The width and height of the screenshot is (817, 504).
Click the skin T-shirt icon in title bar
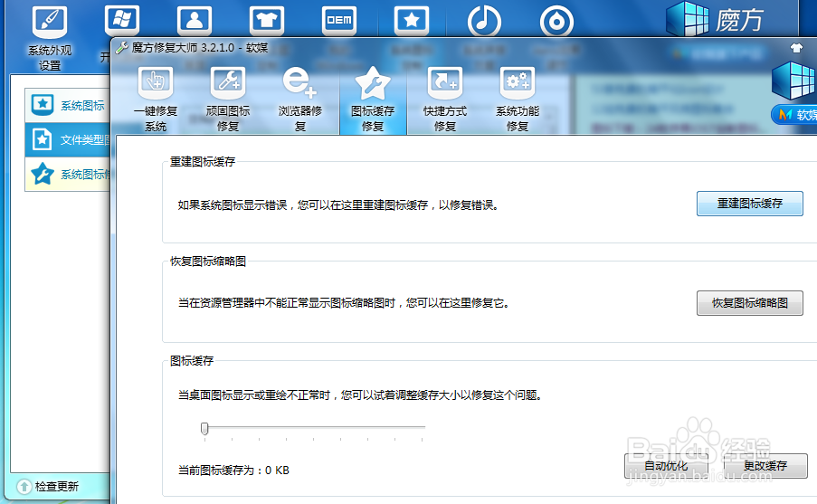tap(796, 48)
